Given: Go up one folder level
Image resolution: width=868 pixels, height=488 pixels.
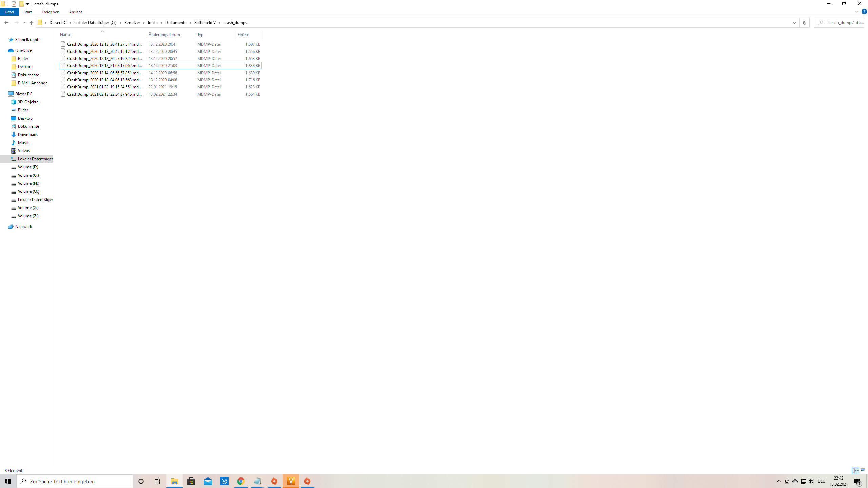Looking at the screenshot, I should [32, 23].
